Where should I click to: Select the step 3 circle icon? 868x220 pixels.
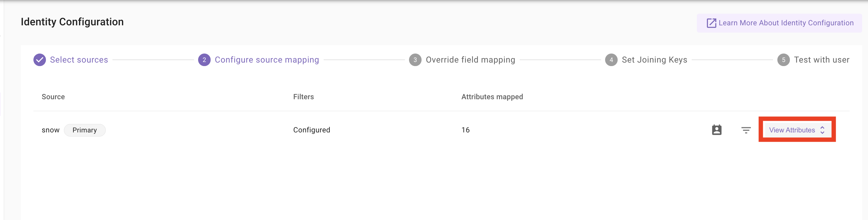pyautogui.click(x=415, y=60)
